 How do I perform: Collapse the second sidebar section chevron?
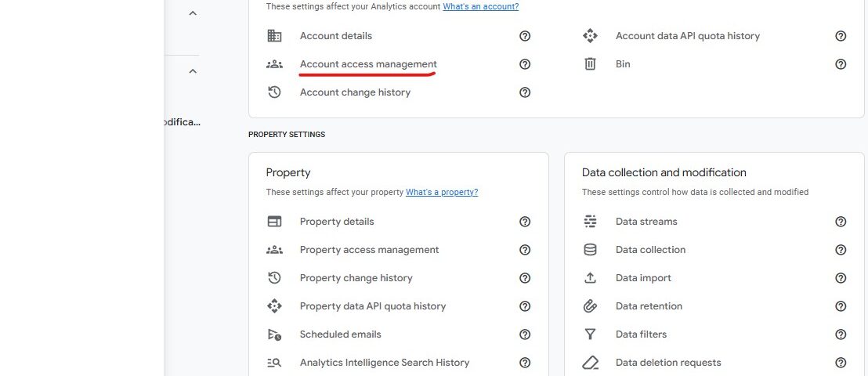click(193, 71)
